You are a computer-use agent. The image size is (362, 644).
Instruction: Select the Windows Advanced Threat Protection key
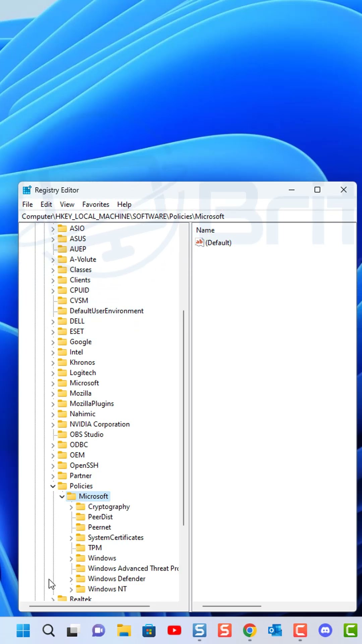133,569
